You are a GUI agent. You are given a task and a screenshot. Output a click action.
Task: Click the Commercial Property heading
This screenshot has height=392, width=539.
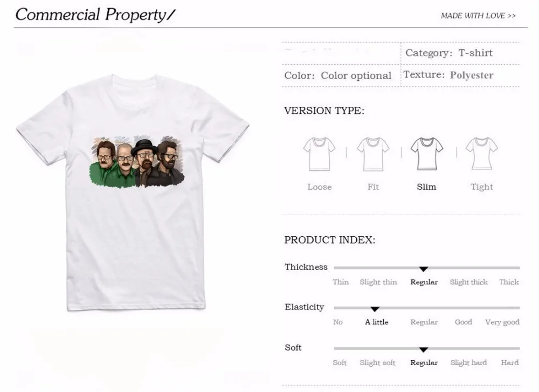point(95,15)
